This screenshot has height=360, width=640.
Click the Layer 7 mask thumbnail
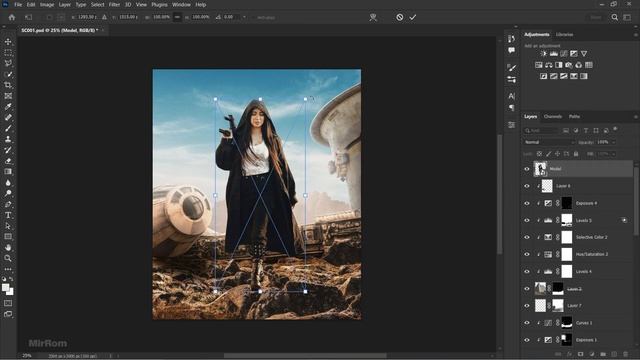point(558,306)
